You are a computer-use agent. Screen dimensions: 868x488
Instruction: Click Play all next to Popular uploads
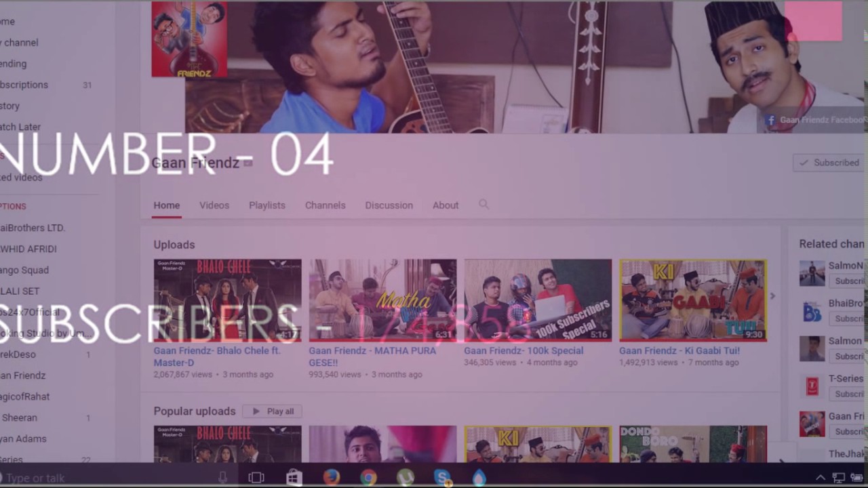click(272, 411)
